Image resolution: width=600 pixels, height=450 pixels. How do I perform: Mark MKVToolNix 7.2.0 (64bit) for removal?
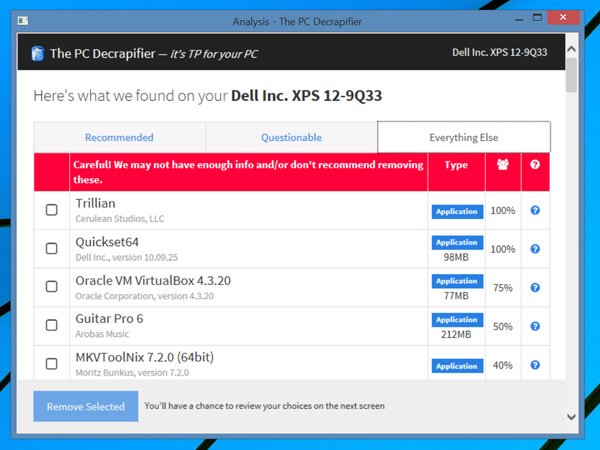(52, 364)
